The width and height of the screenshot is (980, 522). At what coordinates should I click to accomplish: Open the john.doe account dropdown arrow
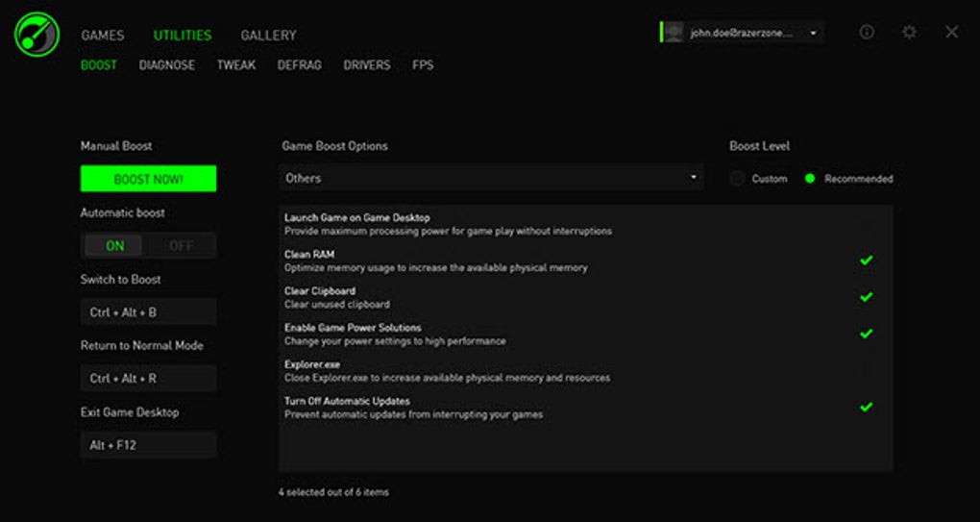coord(813,33)
